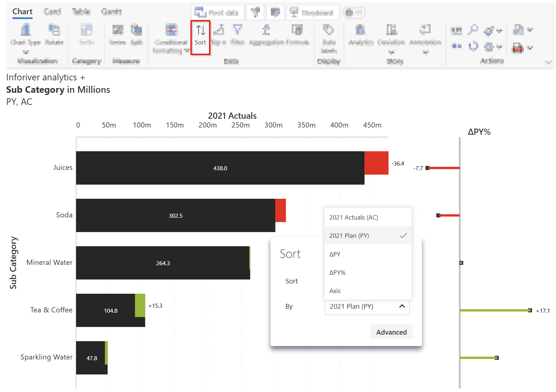Click the Data labels icon
This screenshot has height=392, width=556.
[x=329, y=30]
